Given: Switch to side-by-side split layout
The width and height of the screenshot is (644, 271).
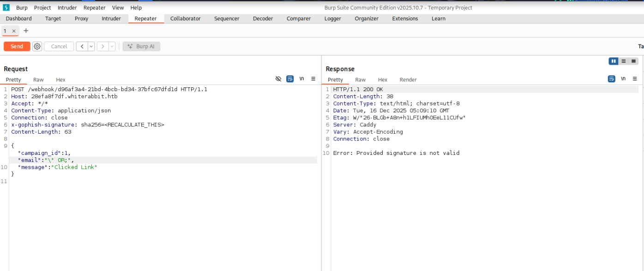Looking at the screenshot, I should 614,61.
